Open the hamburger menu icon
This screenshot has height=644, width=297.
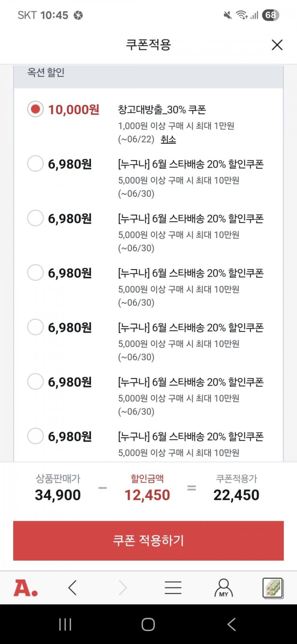173,588
